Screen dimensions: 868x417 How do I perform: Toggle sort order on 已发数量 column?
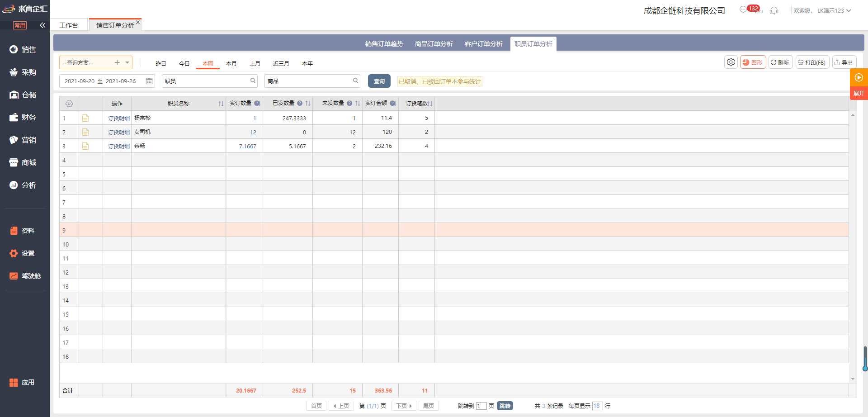click(x=308, y=104)
